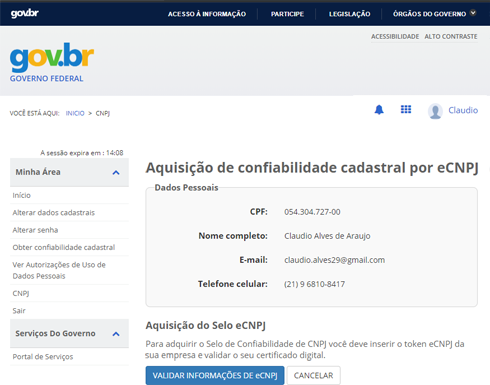The height and width of the screenshot is (385, 490).
Task: Select Início in the sidebar
Action: point(22,195)
